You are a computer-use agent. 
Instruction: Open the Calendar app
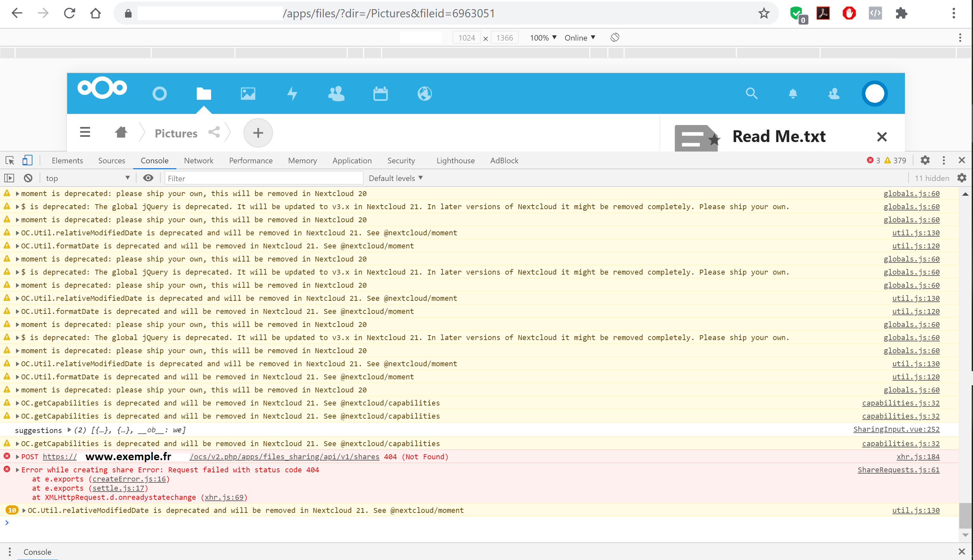point(380,94)
